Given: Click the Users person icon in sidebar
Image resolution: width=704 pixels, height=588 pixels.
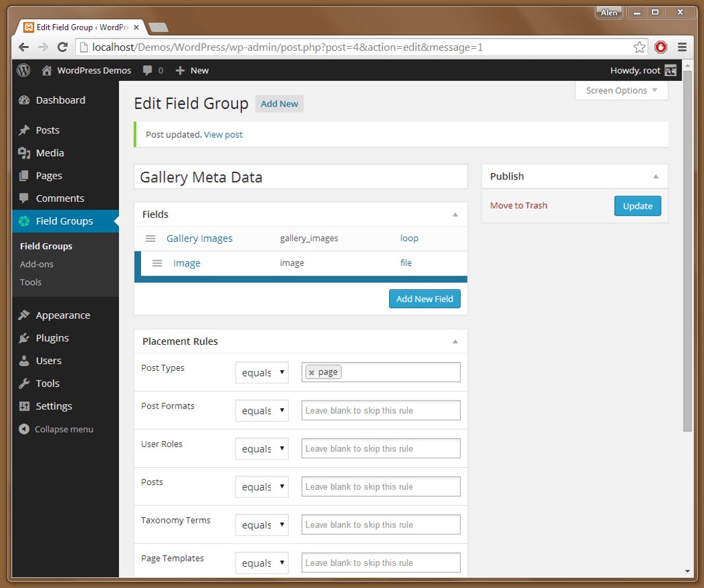Looking at the screenshot, I should click(24, 361).
